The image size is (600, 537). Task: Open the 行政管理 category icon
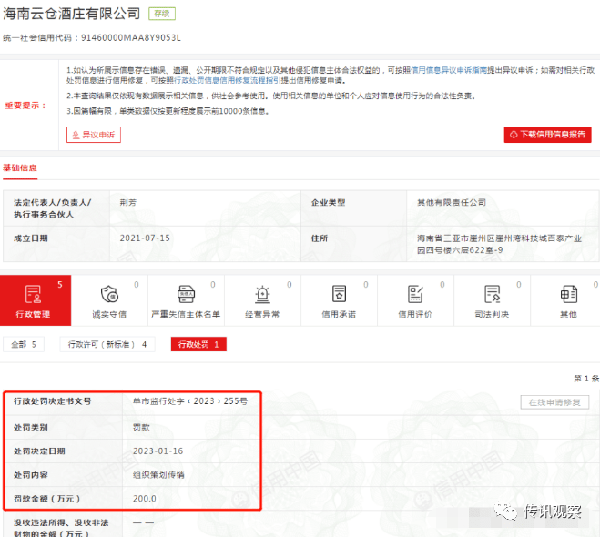click(33, 296)
